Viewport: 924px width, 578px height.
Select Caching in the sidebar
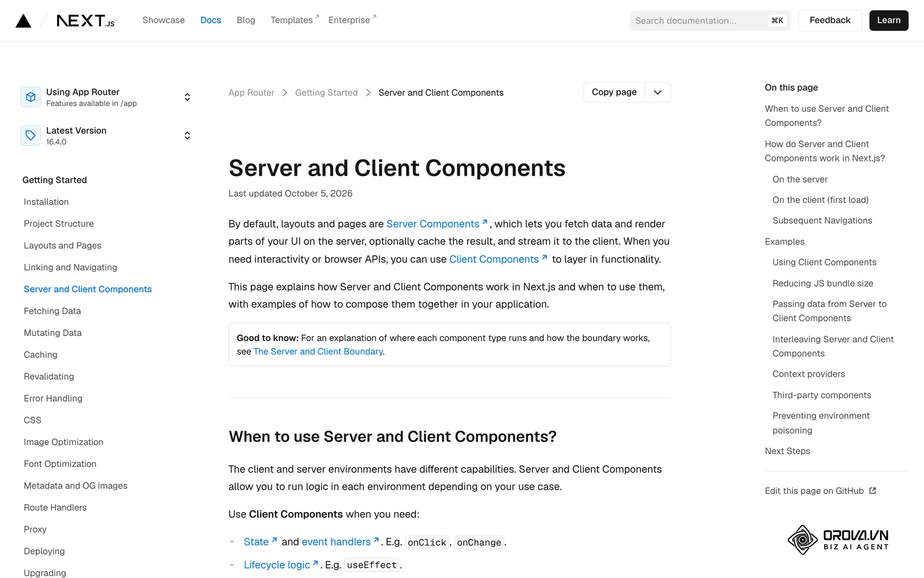[x=40, y=355]
